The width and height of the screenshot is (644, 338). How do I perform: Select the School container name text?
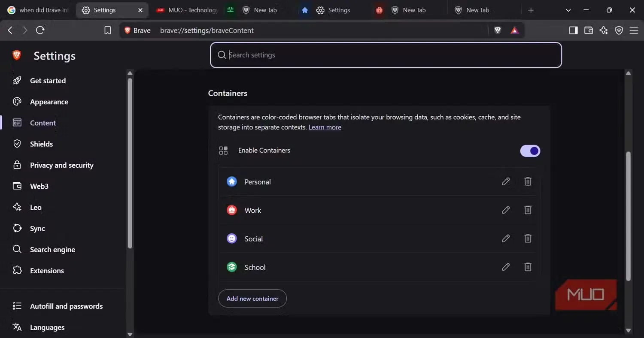tap(255, 267)
